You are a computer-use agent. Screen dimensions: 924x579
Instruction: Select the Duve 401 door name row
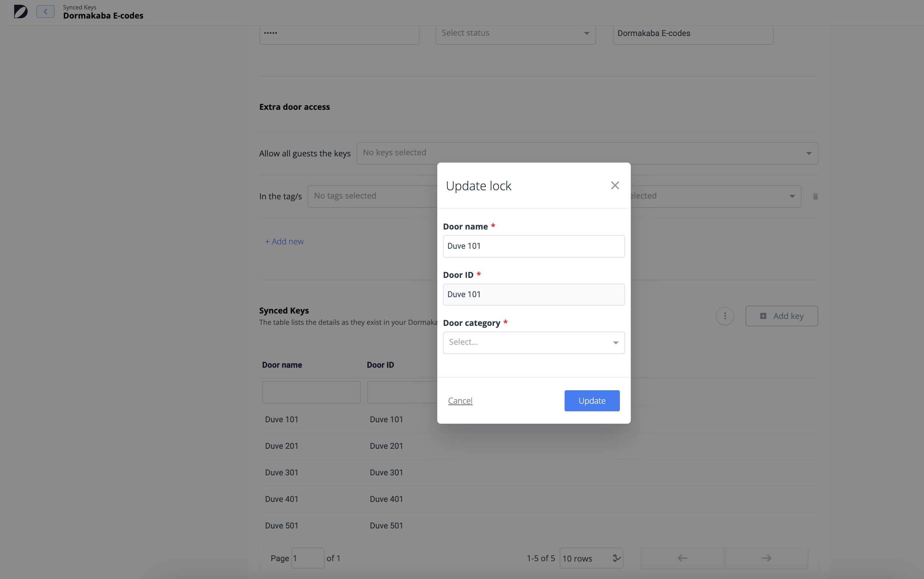(x=282, y=499)
